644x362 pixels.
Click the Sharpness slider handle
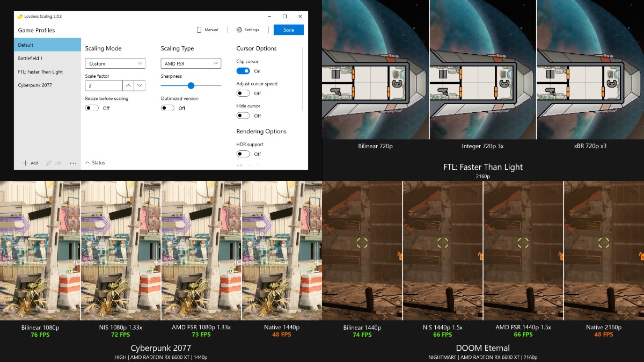pos(191,85)
